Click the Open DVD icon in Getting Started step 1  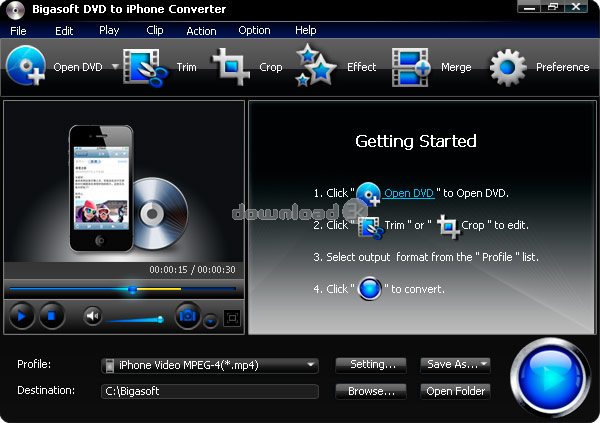click(368, 194)
